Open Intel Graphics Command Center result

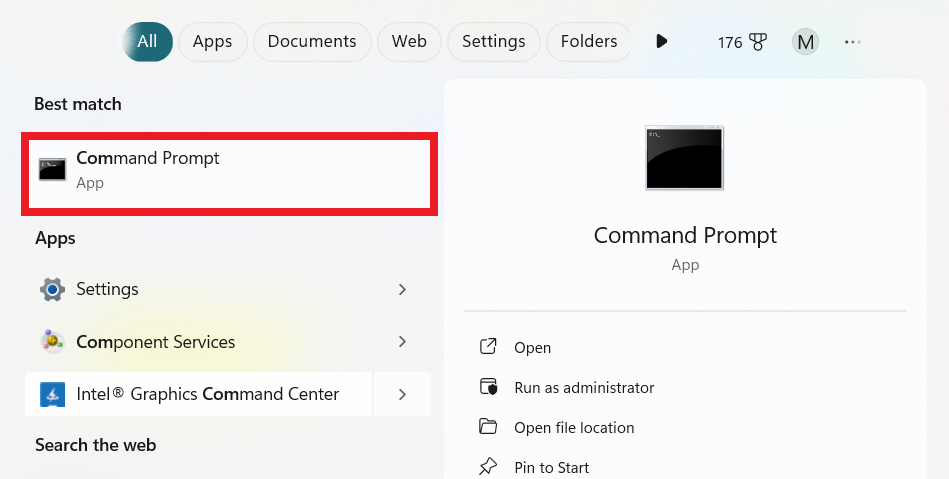coord(199,394)
